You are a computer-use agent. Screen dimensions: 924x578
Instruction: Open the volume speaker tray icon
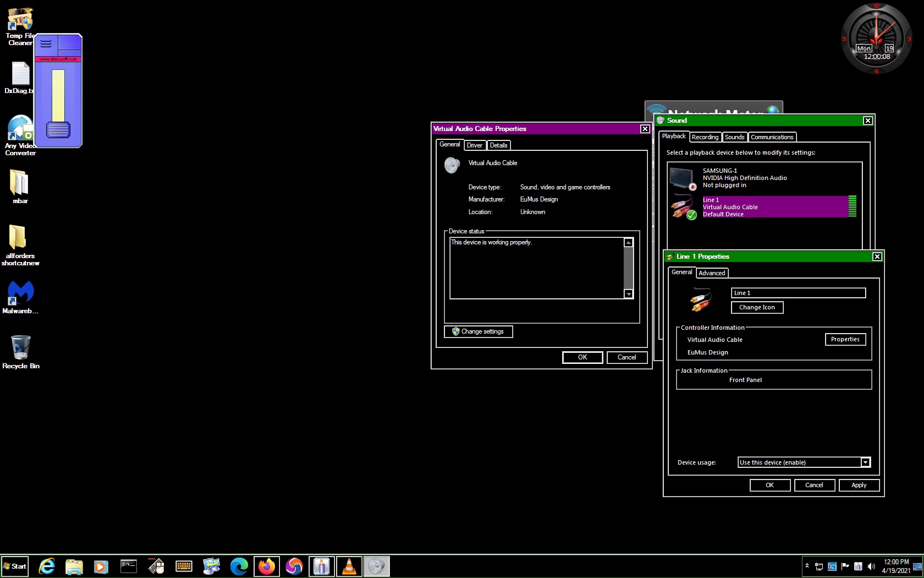[871, 566]
